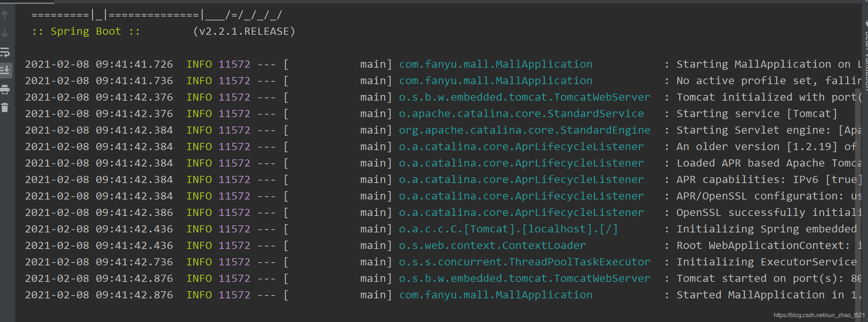Click PID 11572 in the 09:41:42.736 row
This screenshot has height=322, width=868.
click(x=234, y=262)
